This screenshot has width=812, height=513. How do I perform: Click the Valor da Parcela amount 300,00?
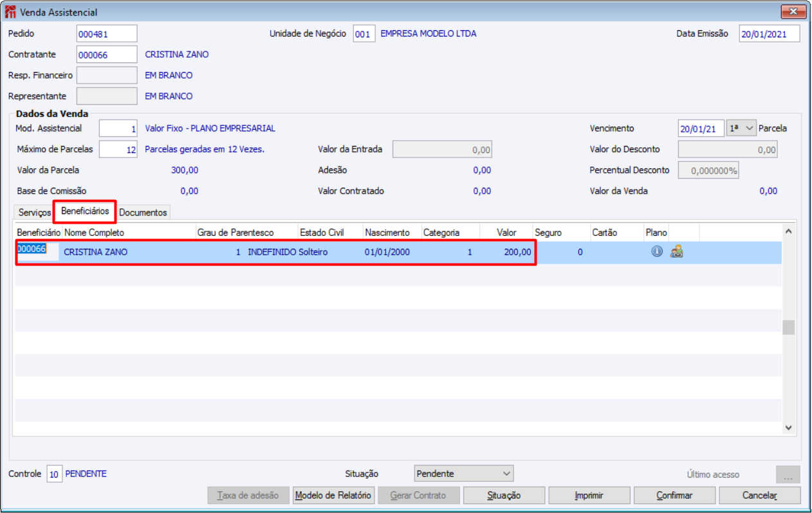[x=185, y=170]
